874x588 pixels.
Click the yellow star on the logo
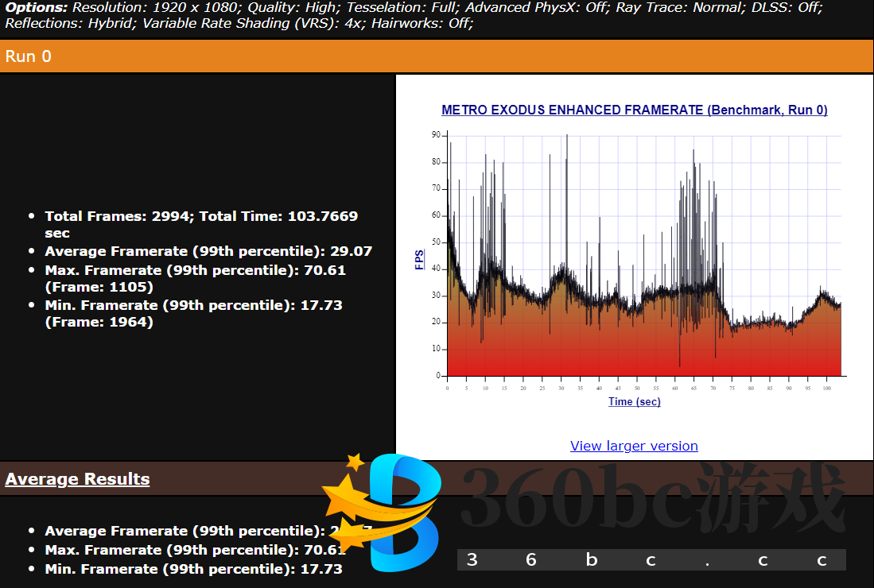point(355,461)
